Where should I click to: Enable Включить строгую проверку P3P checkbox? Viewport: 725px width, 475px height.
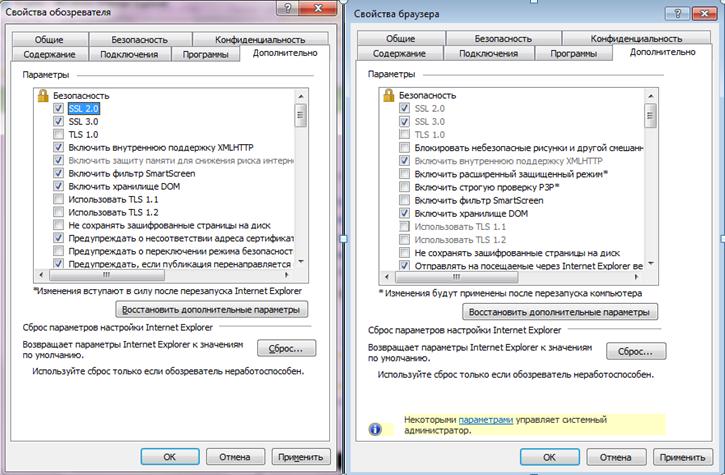tap(404, 187)
